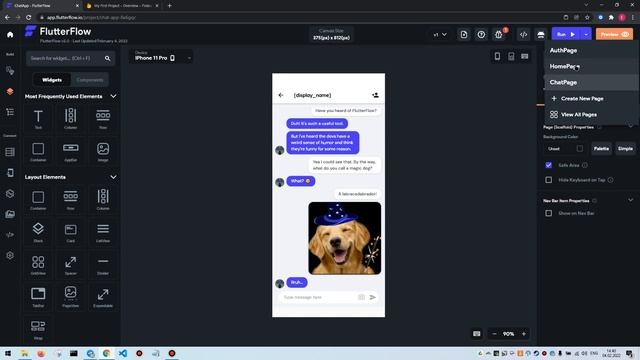
Task: Switch canvas to desktop view icon
Action: coord(525,56)
